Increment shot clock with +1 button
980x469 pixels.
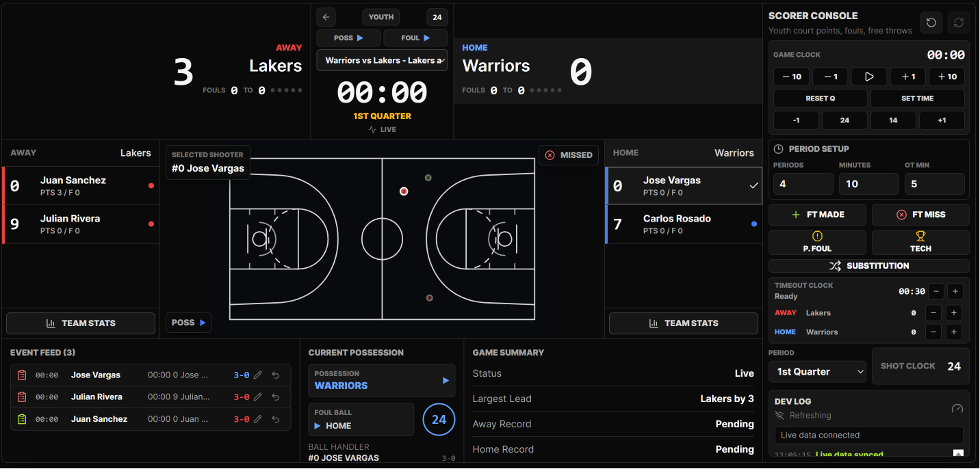pos(942,120)
